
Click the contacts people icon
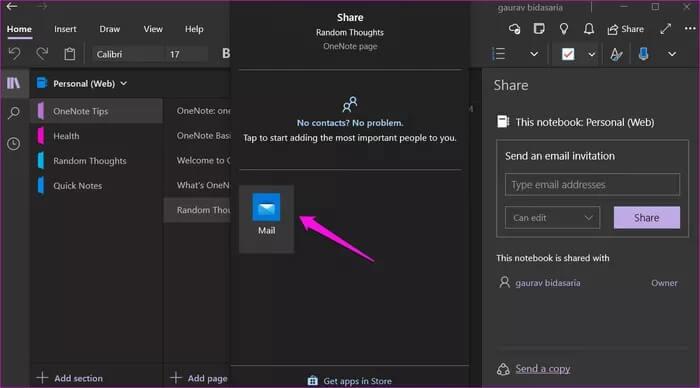(x=350, y=104)
